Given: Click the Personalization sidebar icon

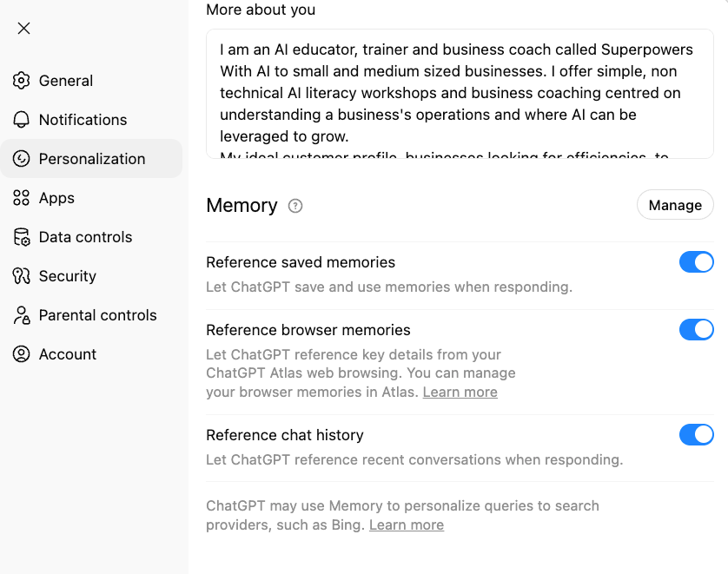Looking at the screenshot, I should pyautogui.click(x=22, y=159).
